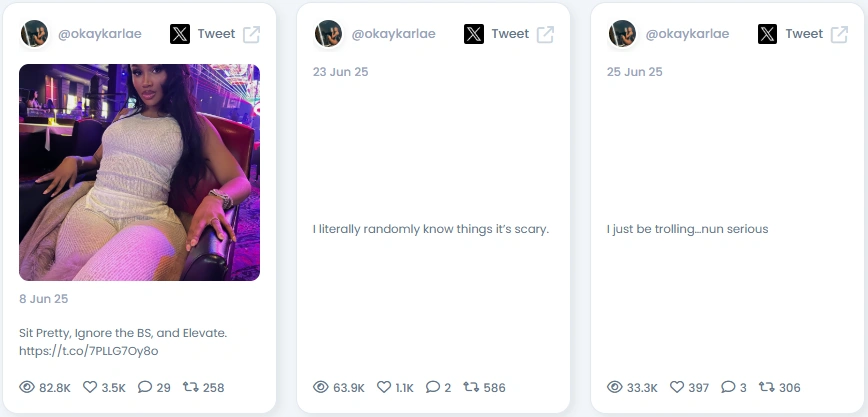The image size is (868, 417).
Task: Click the comment icon showing 29 replies
Action: pos(144,387)
